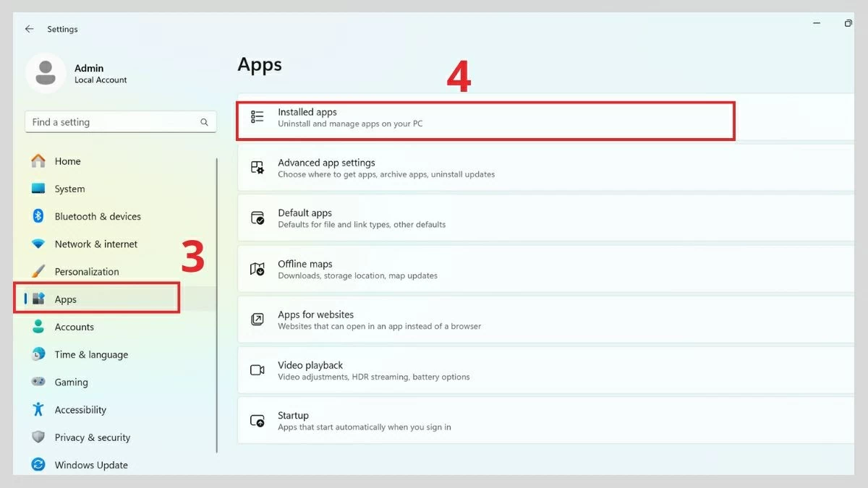The height and width of the screenshot is (488, 868).
Task: Click the Windows Update icon
Action: [38, 465]
